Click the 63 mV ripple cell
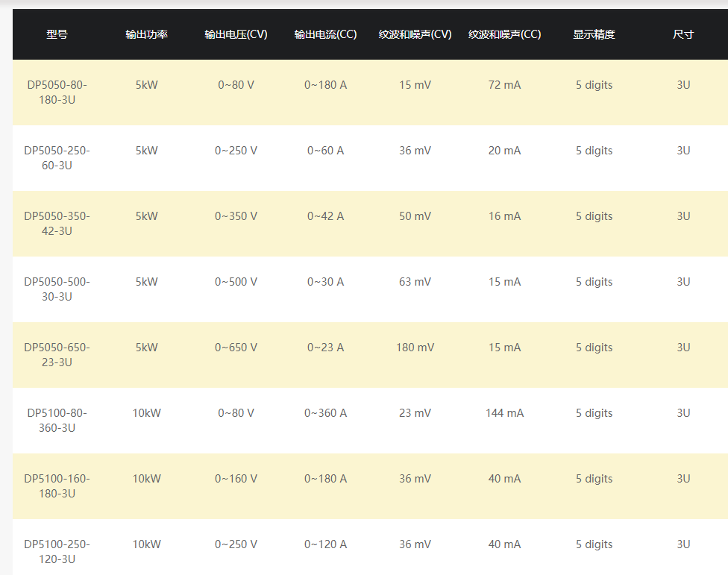Screen dimensions: 728x575 pos(415,282)
